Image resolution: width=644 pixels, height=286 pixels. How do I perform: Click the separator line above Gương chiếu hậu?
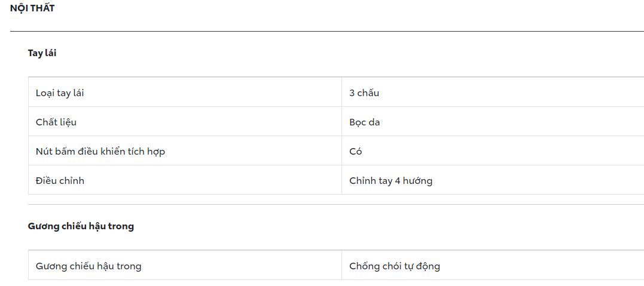point(335,205)
